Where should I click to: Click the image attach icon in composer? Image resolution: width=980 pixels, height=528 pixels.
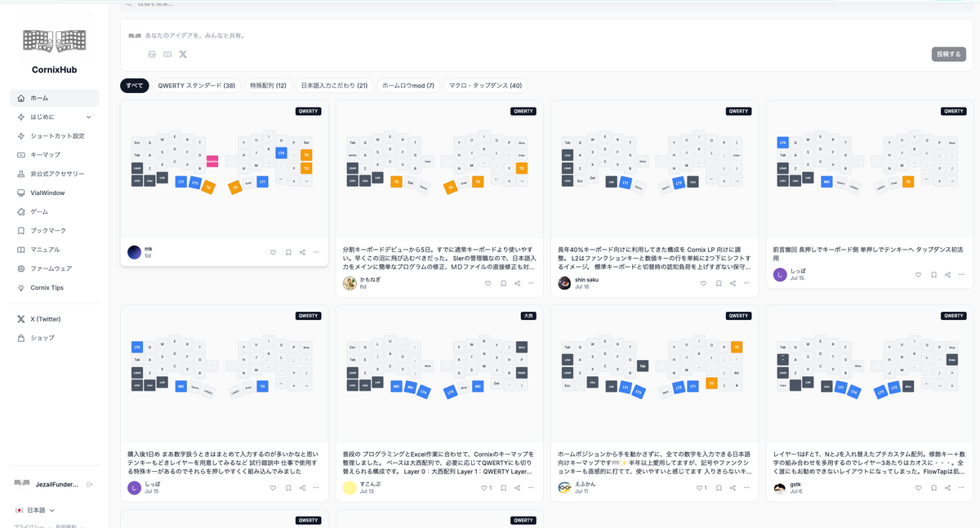coord(152,54)
